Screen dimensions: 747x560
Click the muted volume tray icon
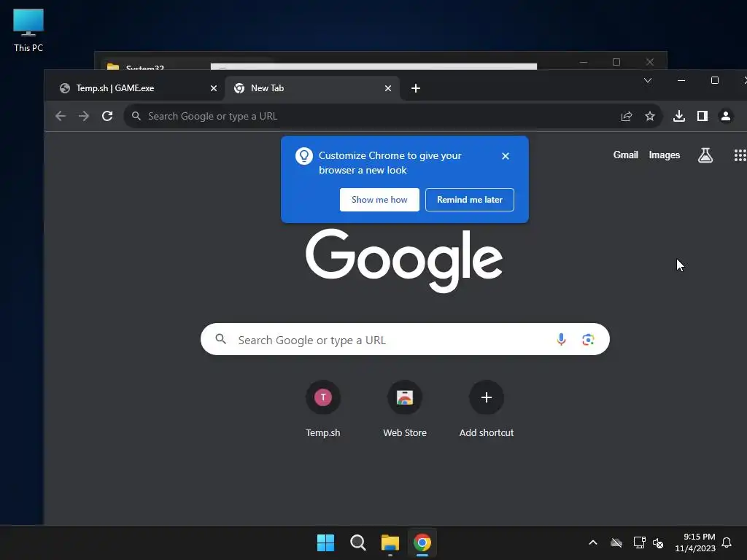tap(658, 542)
